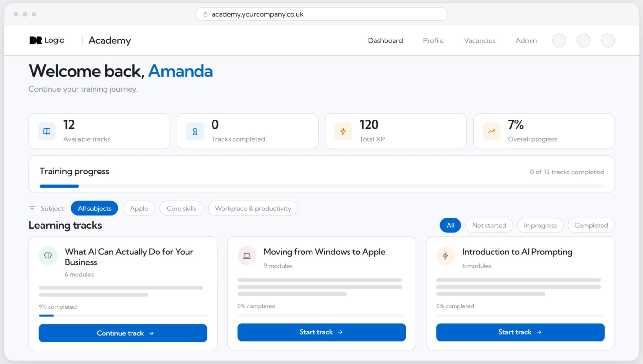Click the Subject filter lines icon
The image size is (643, 364).
click(32, 208)
